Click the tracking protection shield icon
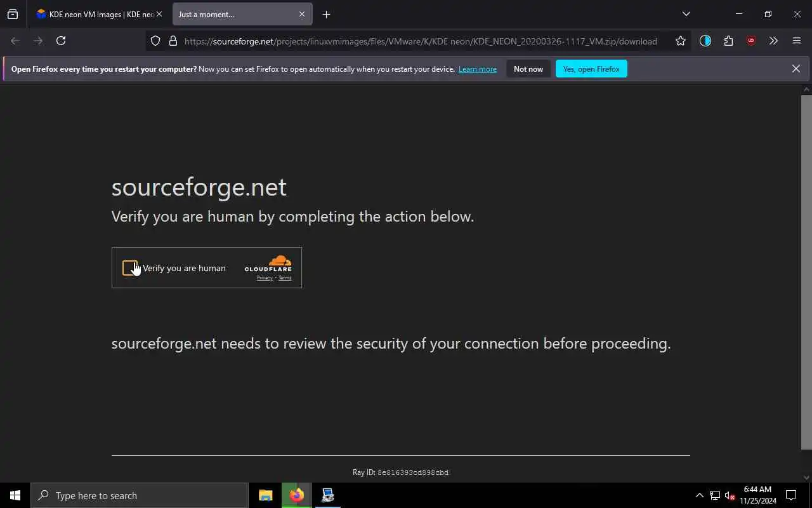Image resolution: width=812 pixels, height=508 pixels. (155, 41)
